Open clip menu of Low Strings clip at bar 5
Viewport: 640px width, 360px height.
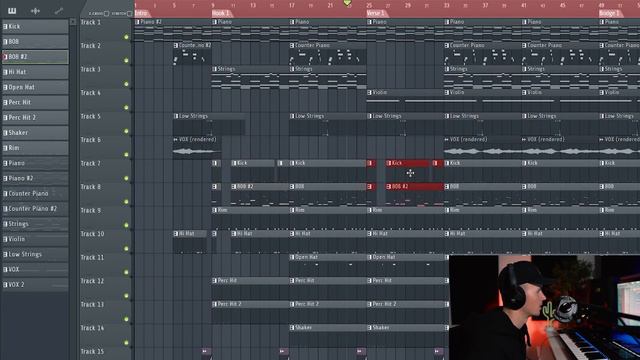pos(176,116)
